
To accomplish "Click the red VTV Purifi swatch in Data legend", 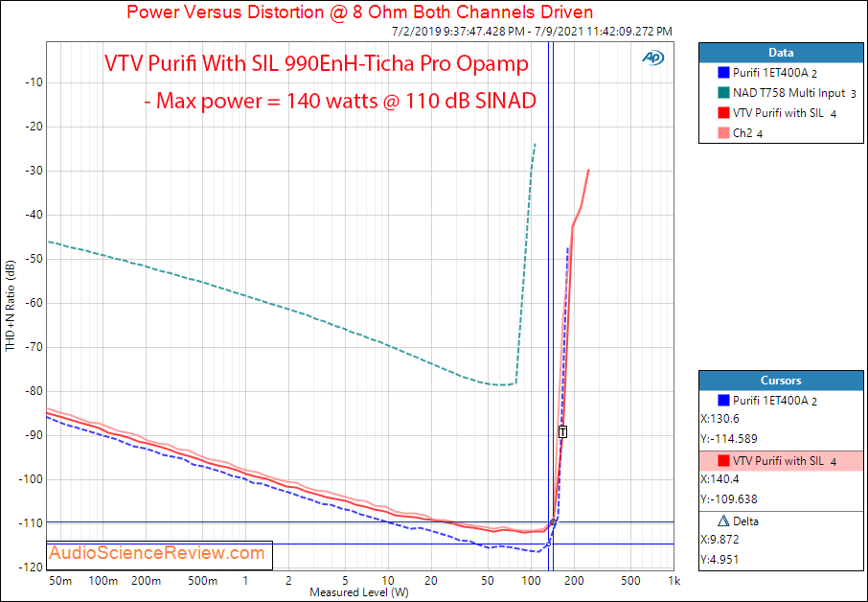I will (x=723, y=113).
